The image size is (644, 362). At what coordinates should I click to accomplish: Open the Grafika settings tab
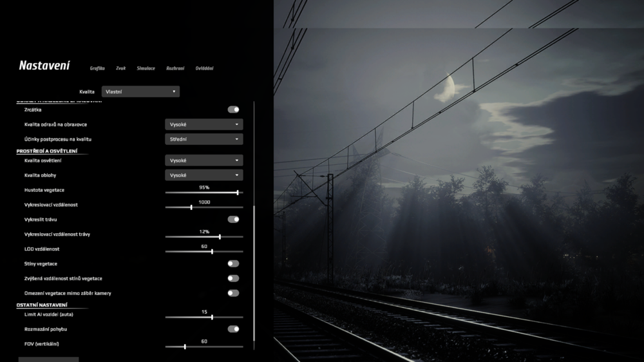[x=97, y=68]
